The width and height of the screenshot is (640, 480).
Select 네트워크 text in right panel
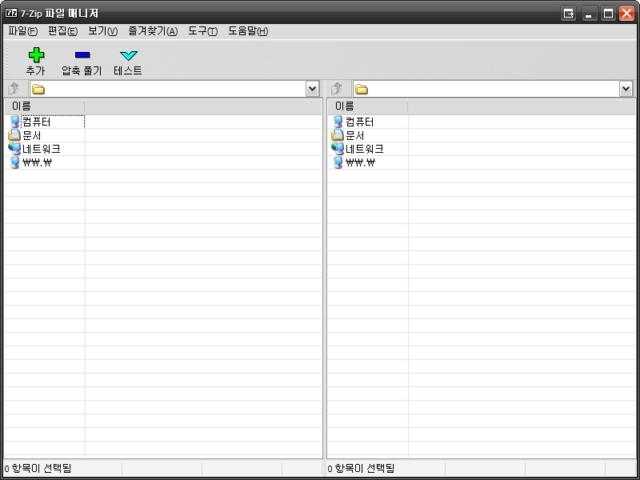(364, 149)
